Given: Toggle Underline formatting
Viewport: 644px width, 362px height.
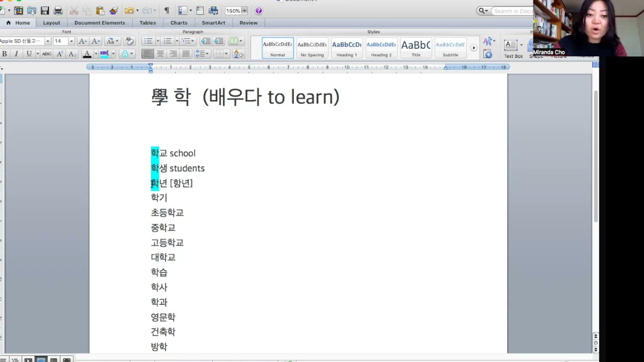Looking at the screenshot, I should [x=29, y=54].
